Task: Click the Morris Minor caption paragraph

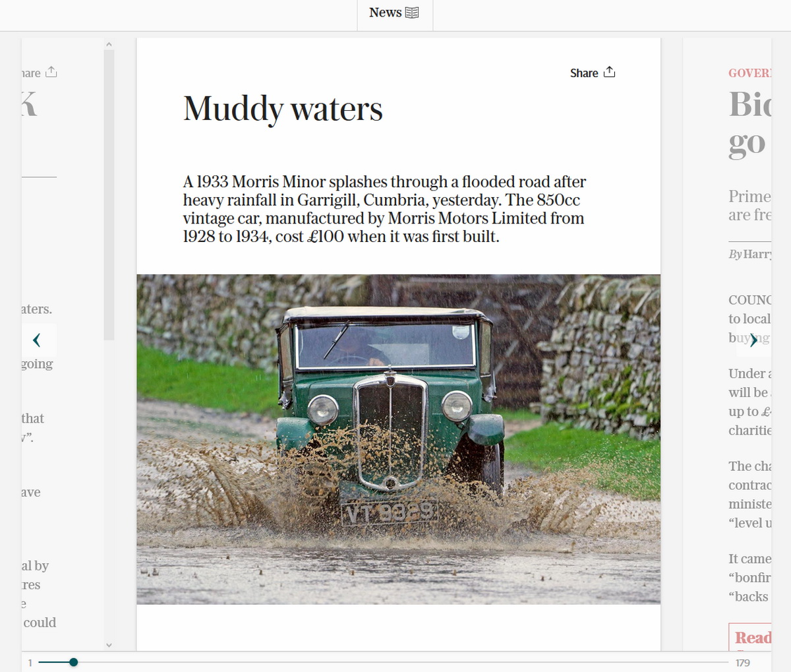Action: click(x=384, y=209)
